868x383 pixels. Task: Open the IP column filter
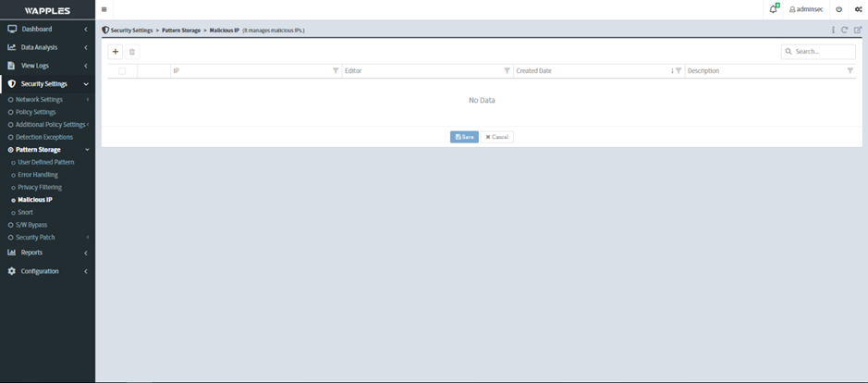click(336, 71)
